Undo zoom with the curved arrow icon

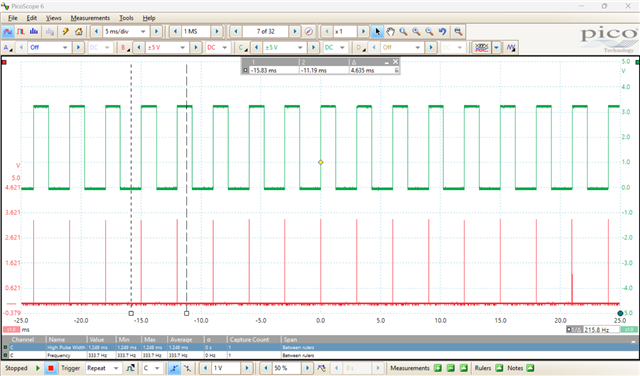tap(442, 31)
